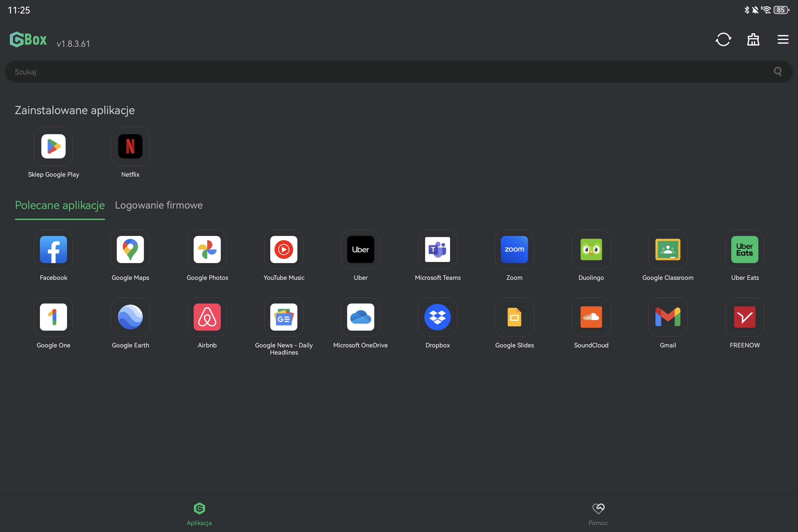The width and height of the screenshot is (798, 532).
Task: Click the version number v1.8.3.61
Action: coord(73,44)
